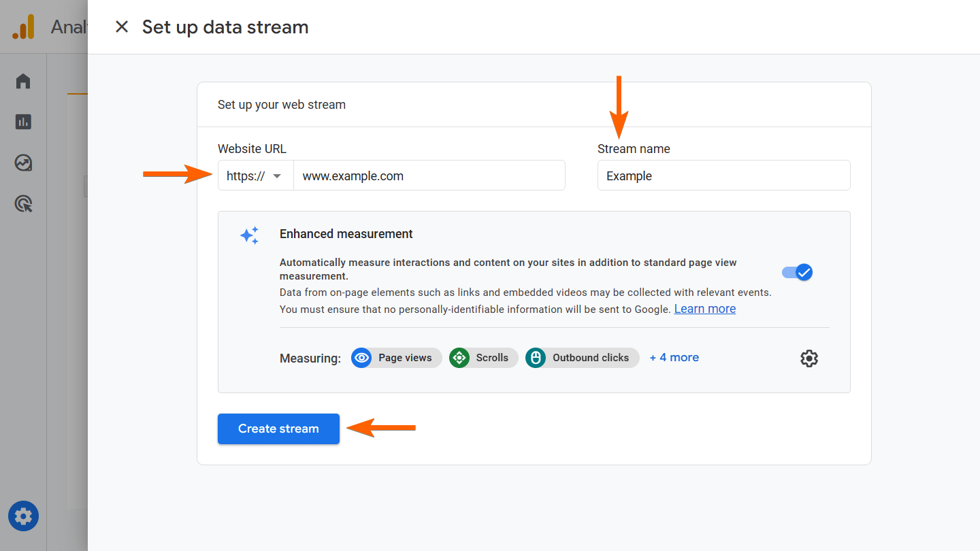
Task: Click the Create stream button
Action: pyautogui.click(x=278, y=429)
